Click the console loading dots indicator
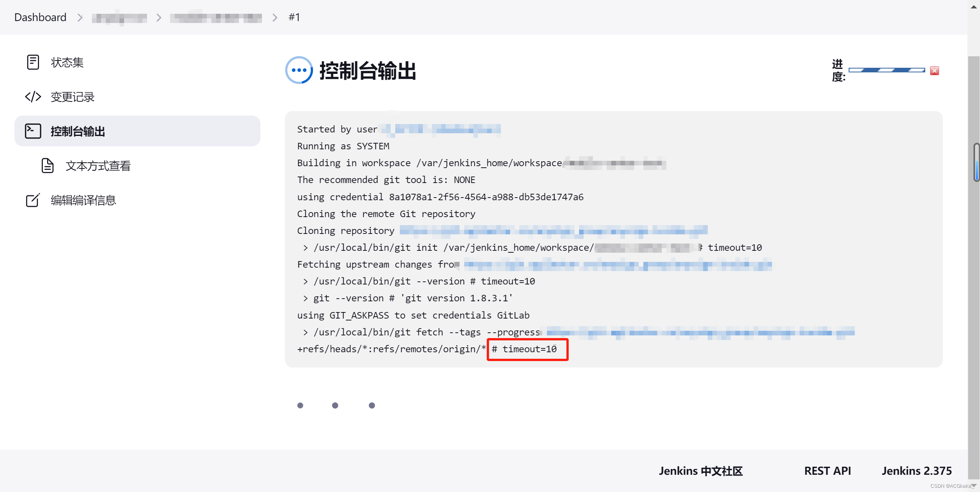This screenshot has height=492, width=980. click(x=336, y=405)
